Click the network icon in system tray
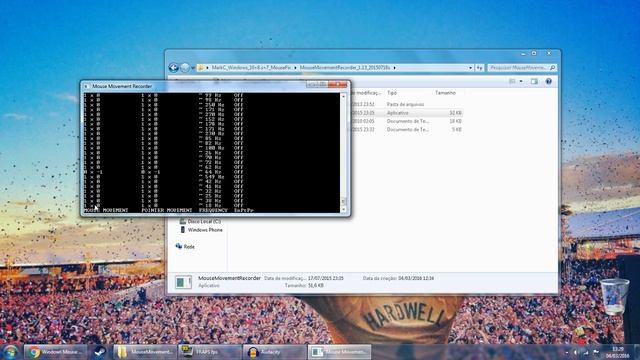Viewport: 640px width, 360px height. click(586, 352)
